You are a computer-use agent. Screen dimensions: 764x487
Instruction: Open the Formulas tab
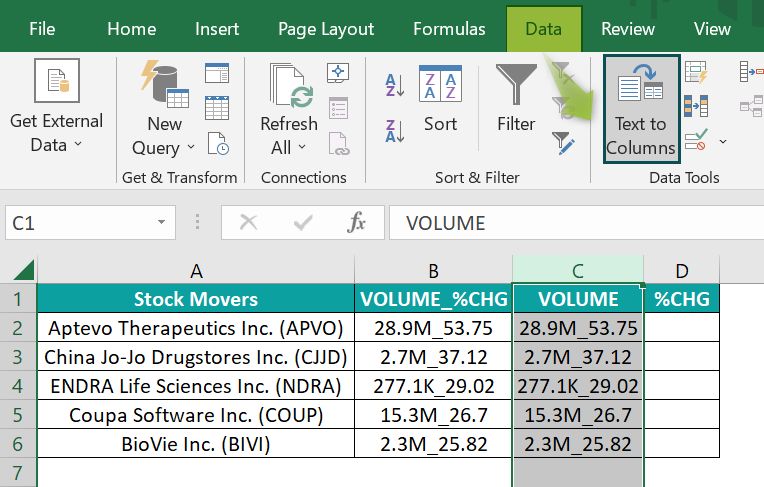click(x=449, y=29)
